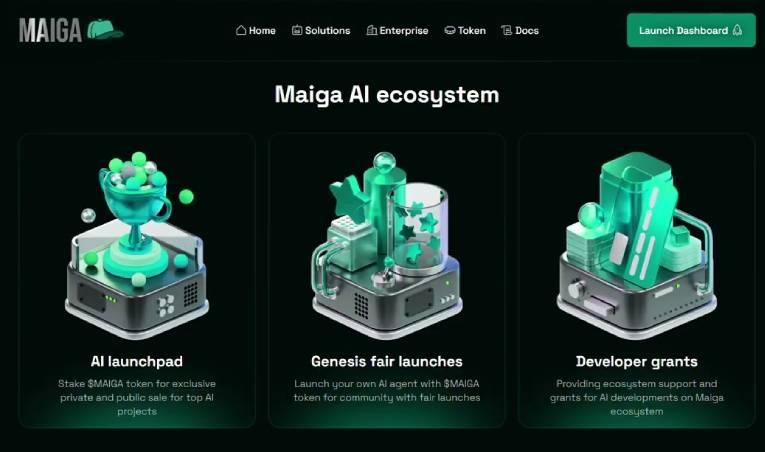Click the Solutions icon in navbar
The image size is (765, 452).
297,30
